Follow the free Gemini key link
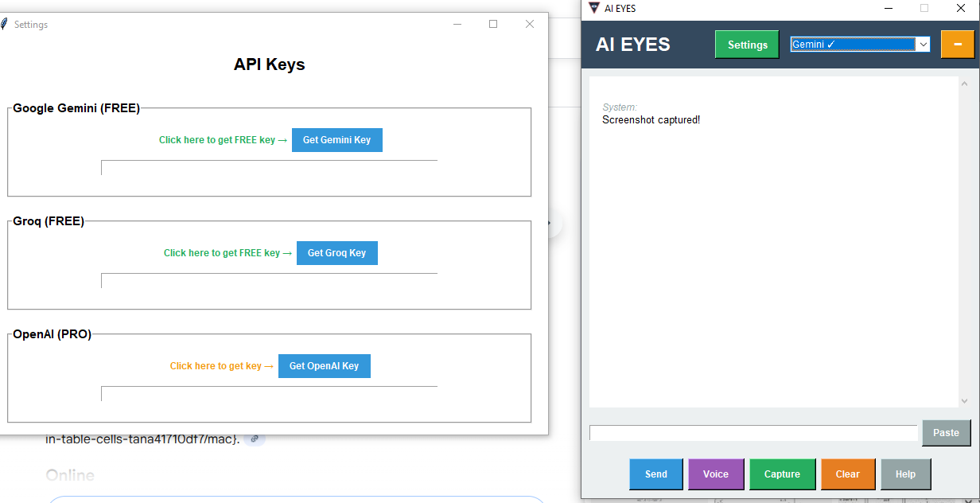Screen dimensions: 980x503 [223, 139]
